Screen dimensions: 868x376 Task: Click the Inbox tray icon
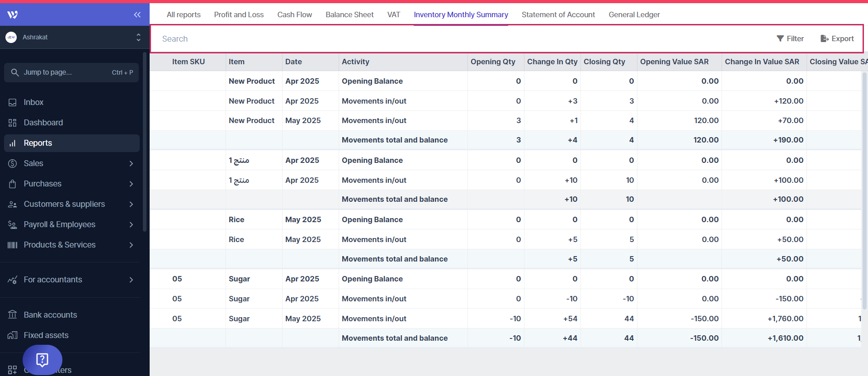coord(13,102)
